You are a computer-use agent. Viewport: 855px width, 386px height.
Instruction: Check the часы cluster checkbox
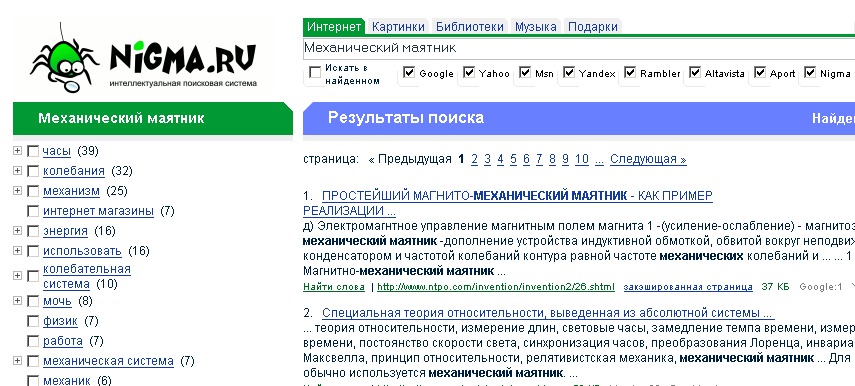(x=33, y=152)
